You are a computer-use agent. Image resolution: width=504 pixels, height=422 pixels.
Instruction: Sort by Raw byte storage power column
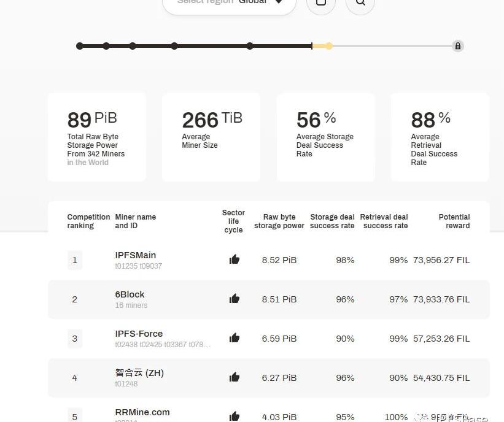[279, 221]
